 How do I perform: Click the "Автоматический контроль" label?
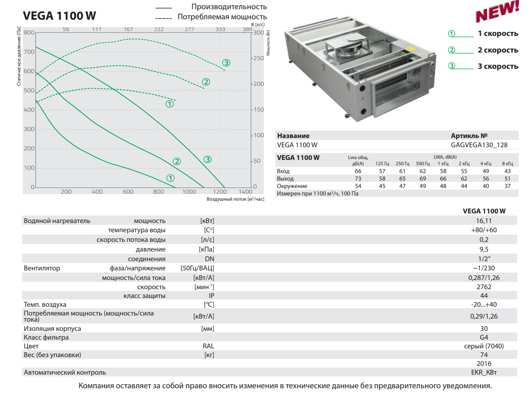[65, 372]
